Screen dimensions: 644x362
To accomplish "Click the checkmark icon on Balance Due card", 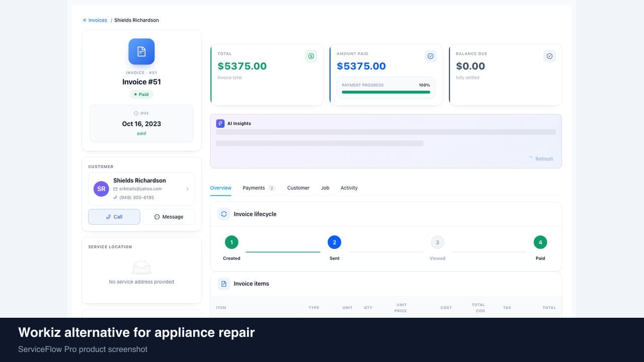I will pyautogui.click(x=549, y=56).
